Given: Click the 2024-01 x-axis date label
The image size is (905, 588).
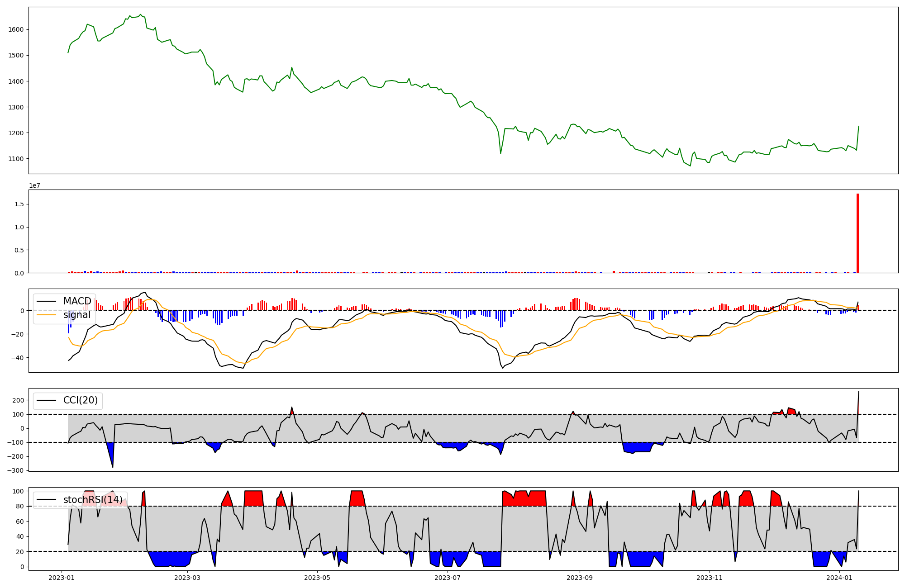Looking at the screenshot, I should 839,578.
